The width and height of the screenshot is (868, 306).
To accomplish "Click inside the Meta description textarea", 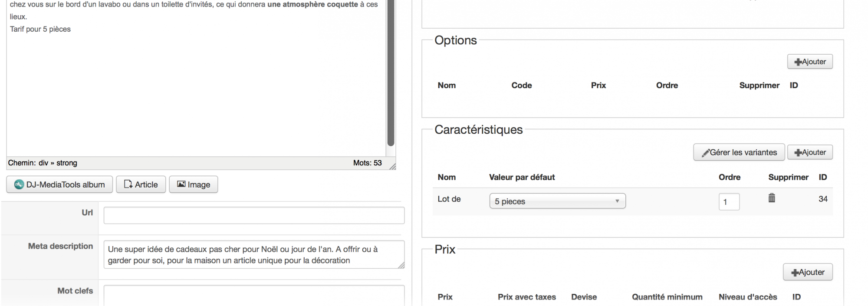I will (254, 255).
